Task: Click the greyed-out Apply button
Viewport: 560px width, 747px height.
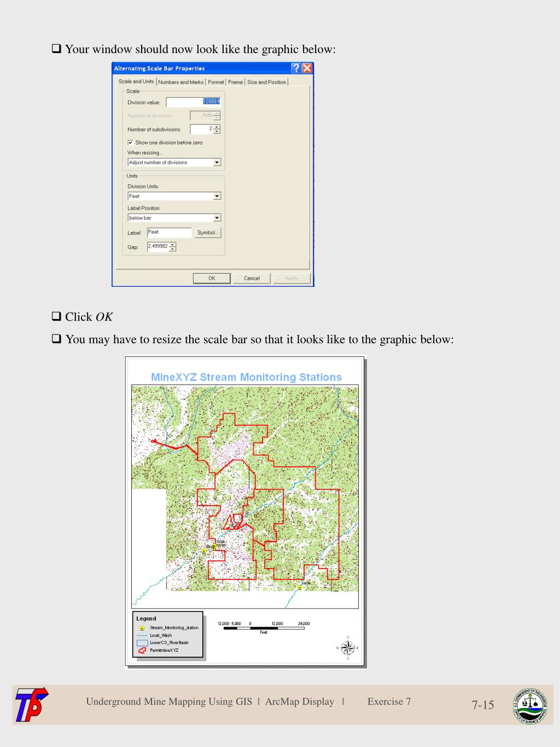Action: point(291,278)
